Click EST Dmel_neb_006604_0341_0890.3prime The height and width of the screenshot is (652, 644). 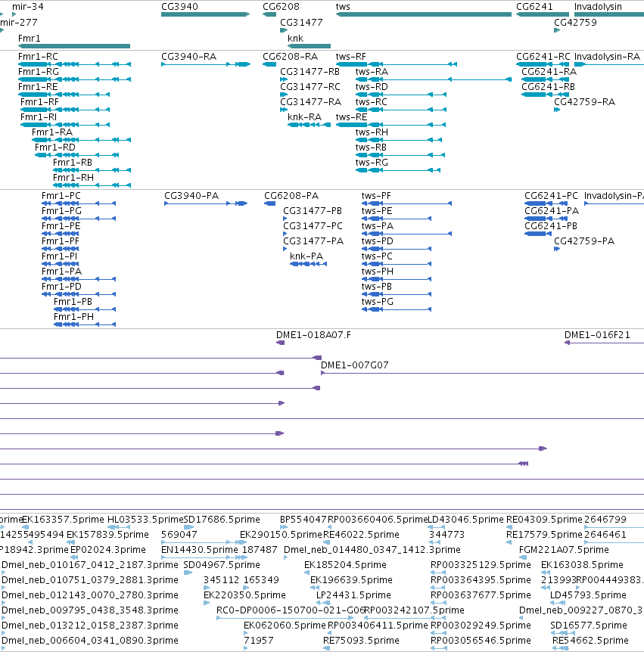[90, 641]
